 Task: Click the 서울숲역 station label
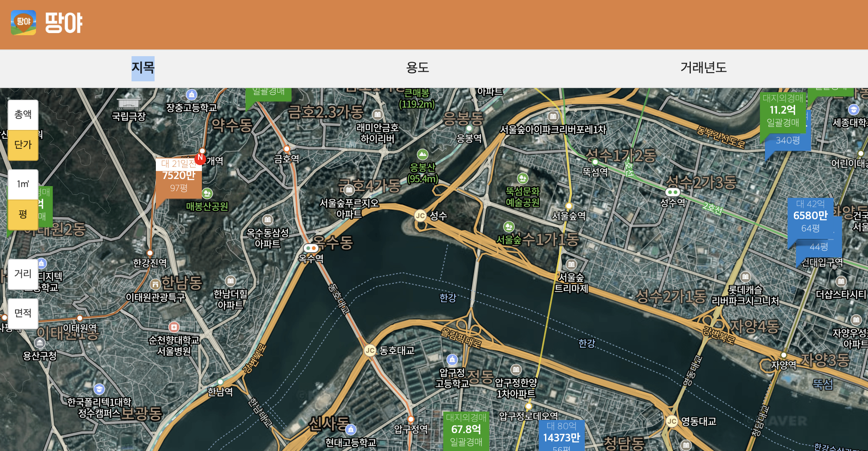(x=569, y=216)
